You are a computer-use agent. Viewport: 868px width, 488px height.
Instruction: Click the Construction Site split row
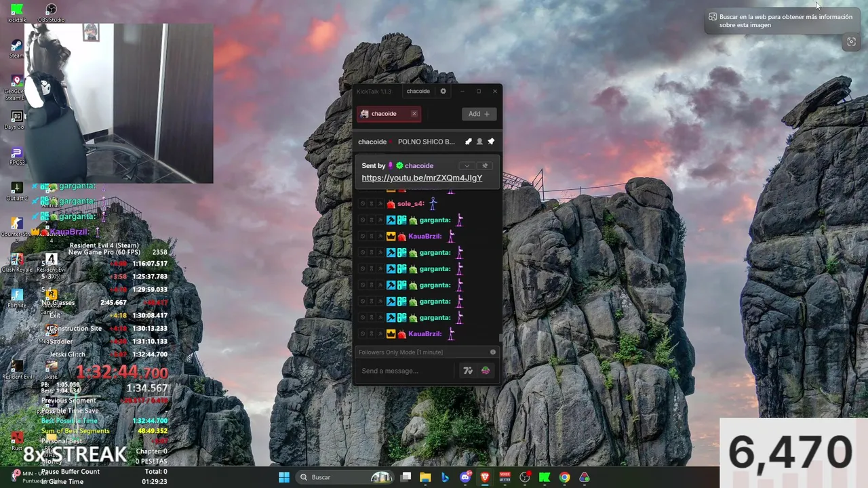click(104, 329)
